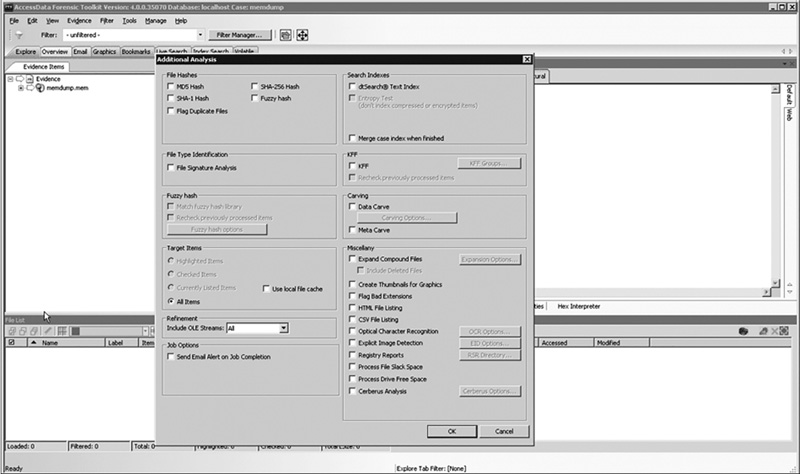The width and height of the screenshot is (800, 474).
Task: Open the Manage menu
Action: (x=156, y=21)
